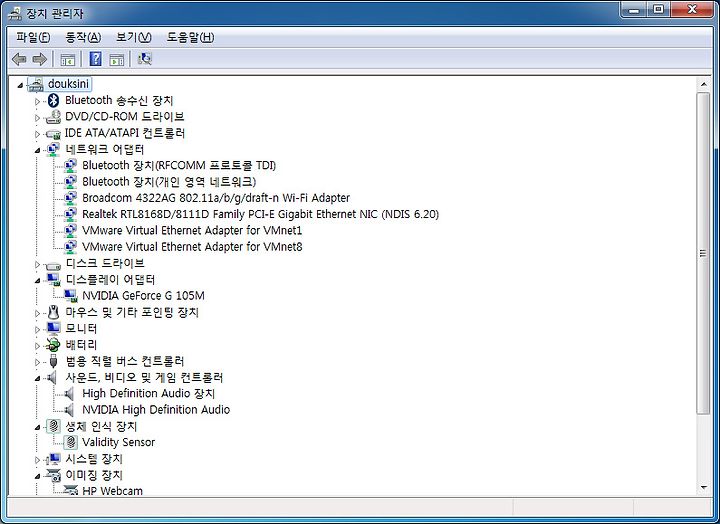The width and height of the screenshot is (720, 524).
Task: Click the tree scrollbar down arrow
Action: coord(703,488)
